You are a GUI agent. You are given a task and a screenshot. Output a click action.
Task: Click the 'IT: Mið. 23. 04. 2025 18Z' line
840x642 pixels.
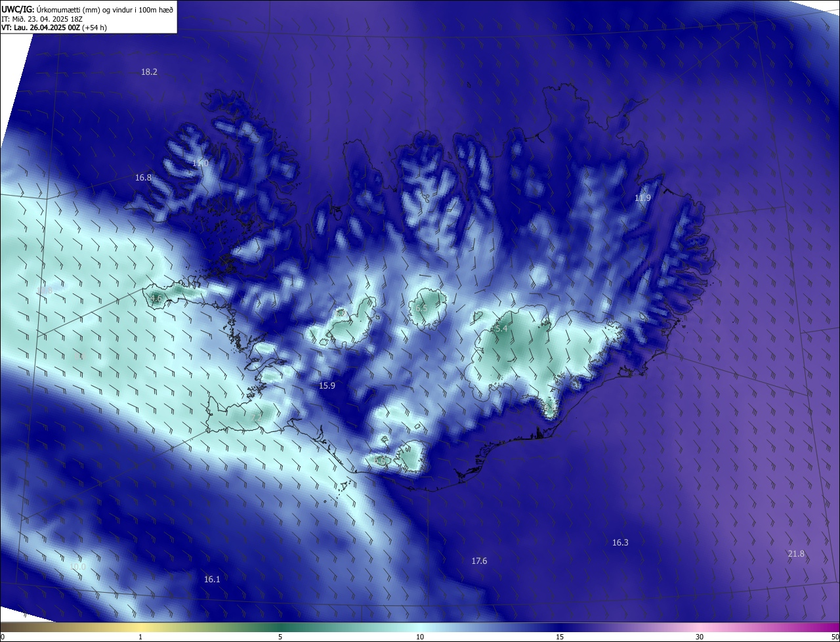point(41,19)
